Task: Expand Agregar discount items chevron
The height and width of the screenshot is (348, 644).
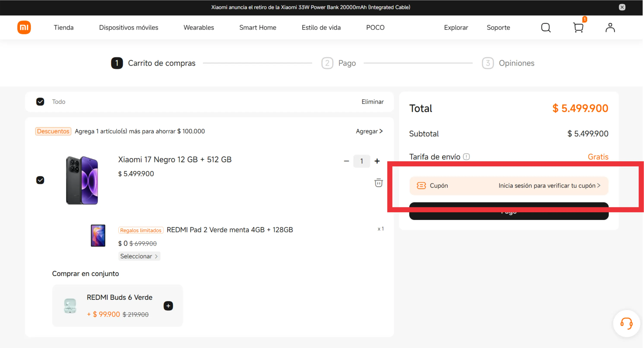Action: tap(369, 131)
